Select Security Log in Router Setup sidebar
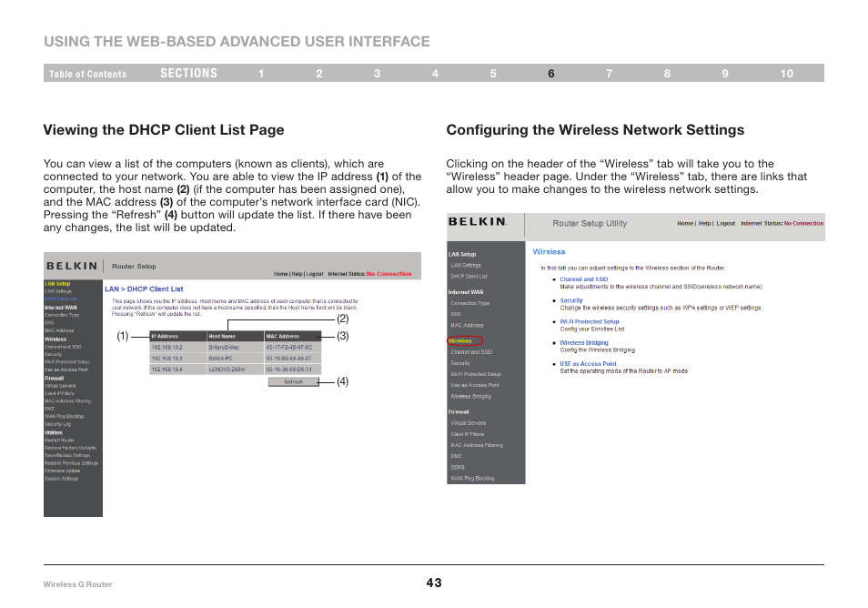 click(57, 424)
